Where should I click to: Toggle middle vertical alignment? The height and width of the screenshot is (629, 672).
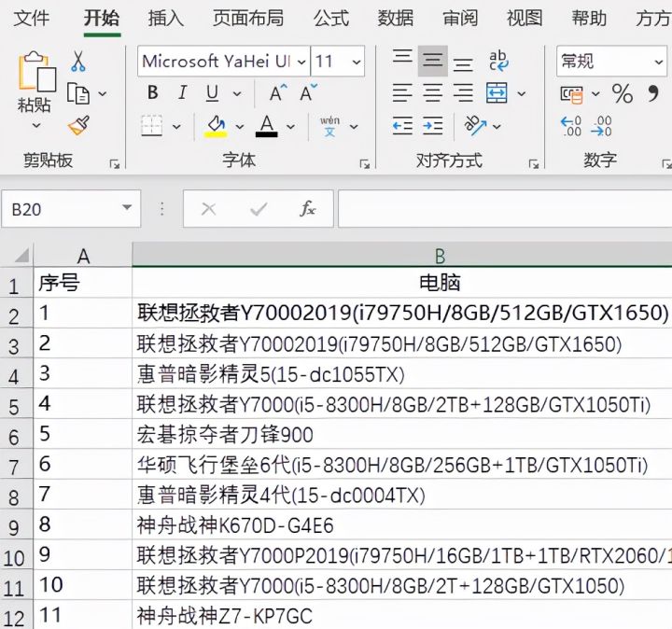pos(433,61)
